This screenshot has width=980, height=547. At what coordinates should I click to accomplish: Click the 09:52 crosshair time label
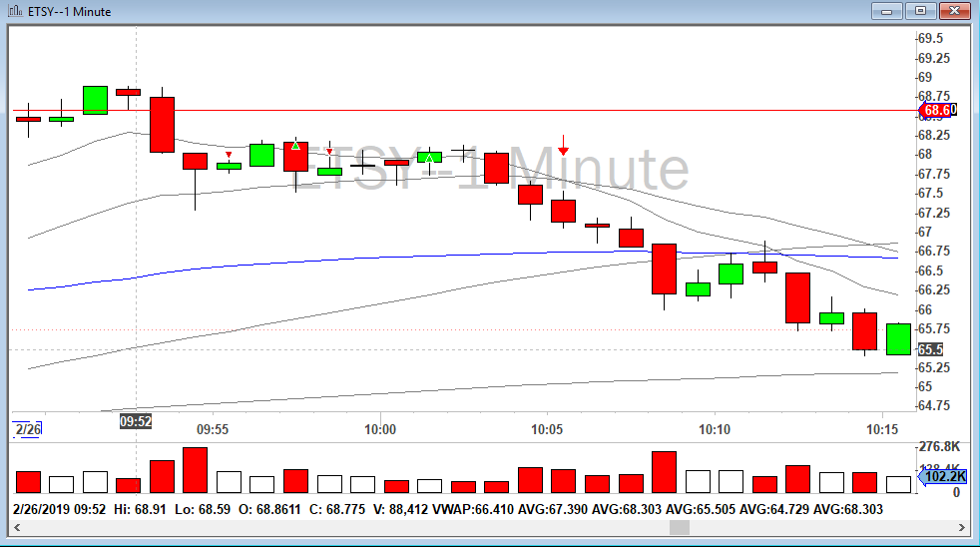136,421
